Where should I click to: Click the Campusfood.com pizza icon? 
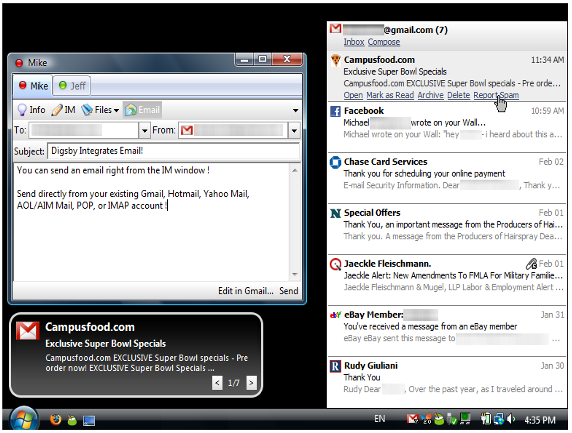tap(335, 60)
